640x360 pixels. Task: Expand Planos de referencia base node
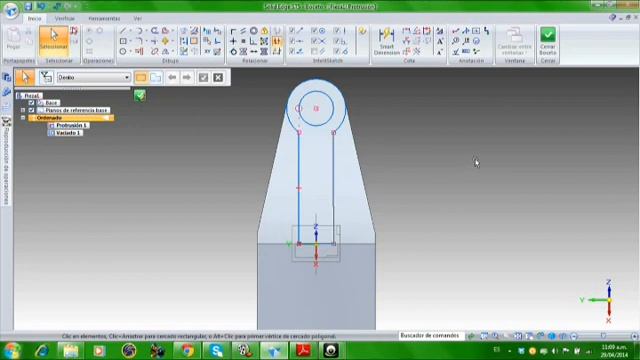23,110
